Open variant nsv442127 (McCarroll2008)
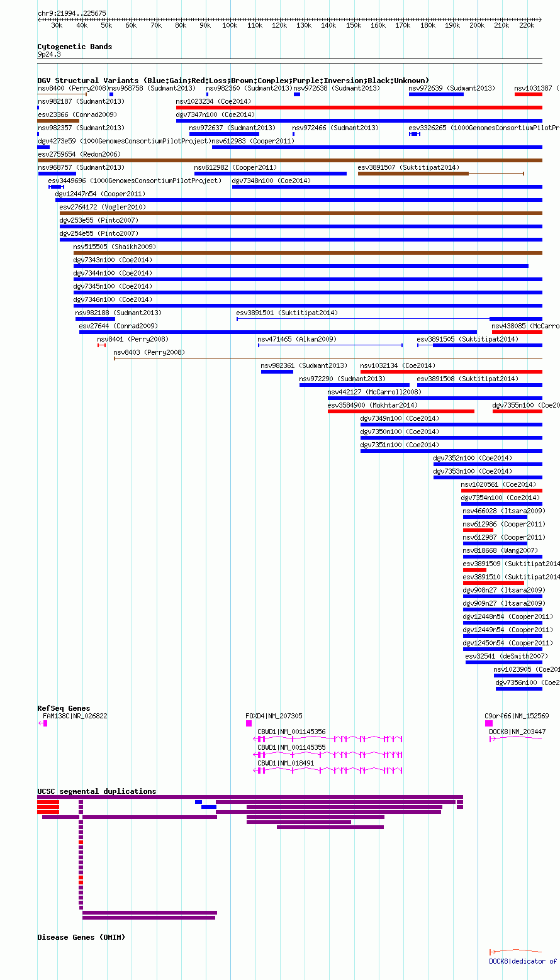The width and height of the screenshot is (560, 980). coord(374,393)
